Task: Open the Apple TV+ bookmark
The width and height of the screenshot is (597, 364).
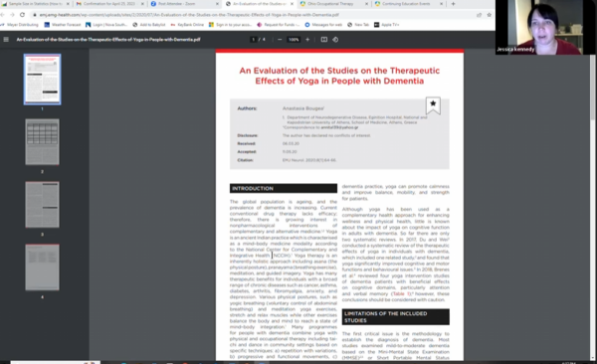Action: coord(386,25)
